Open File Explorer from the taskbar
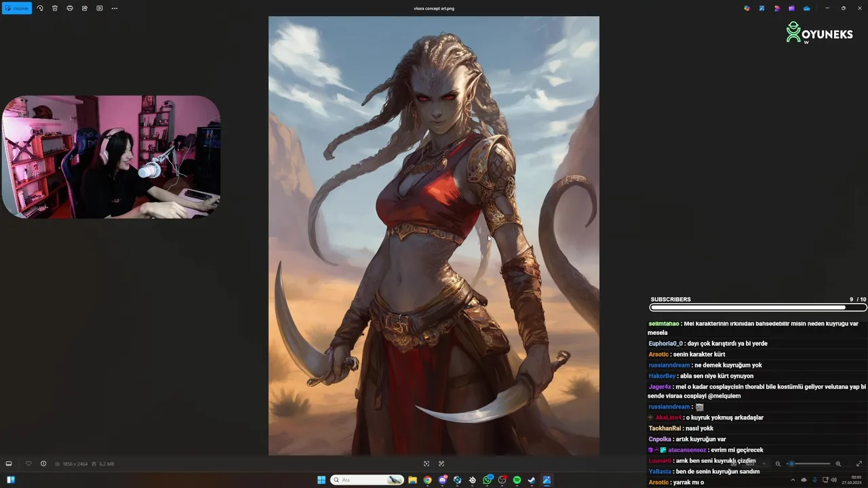 pyautogui.click(x=412, y=480)
